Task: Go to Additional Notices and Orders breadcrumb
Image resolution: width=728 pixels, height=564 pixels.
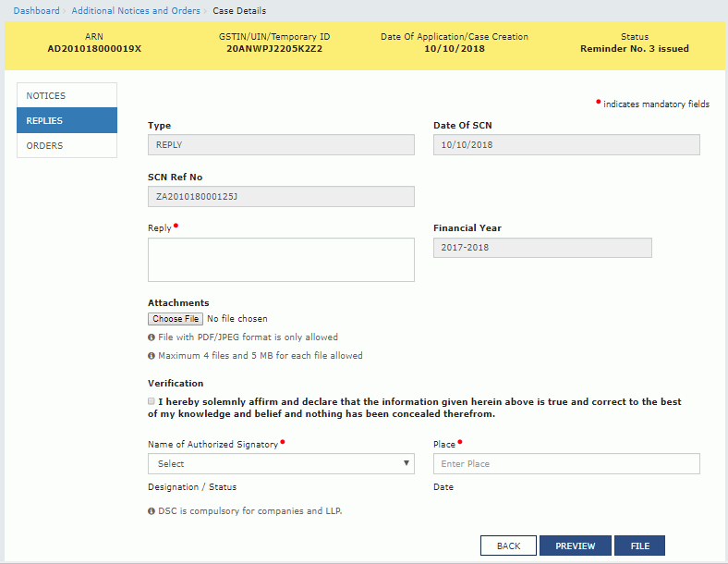Action: point(136,11)
